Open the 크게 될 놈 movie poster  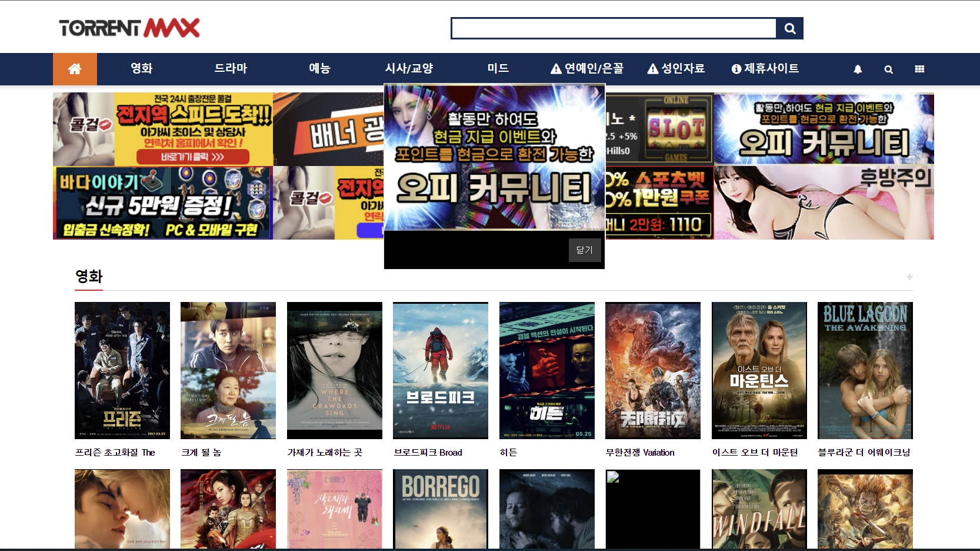[x=228, y=370]
